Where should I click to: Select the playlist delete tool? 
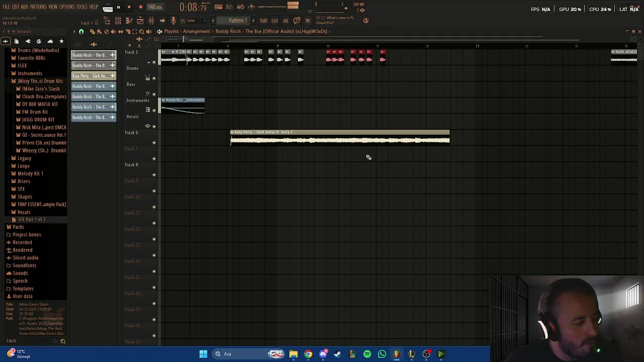click(106, 32)
